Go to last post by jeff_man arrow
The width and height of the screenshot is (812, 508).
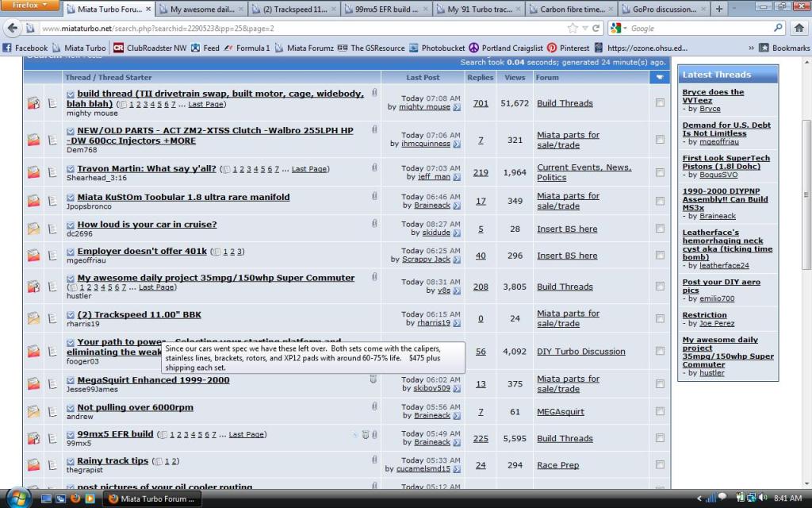(457, 177)
